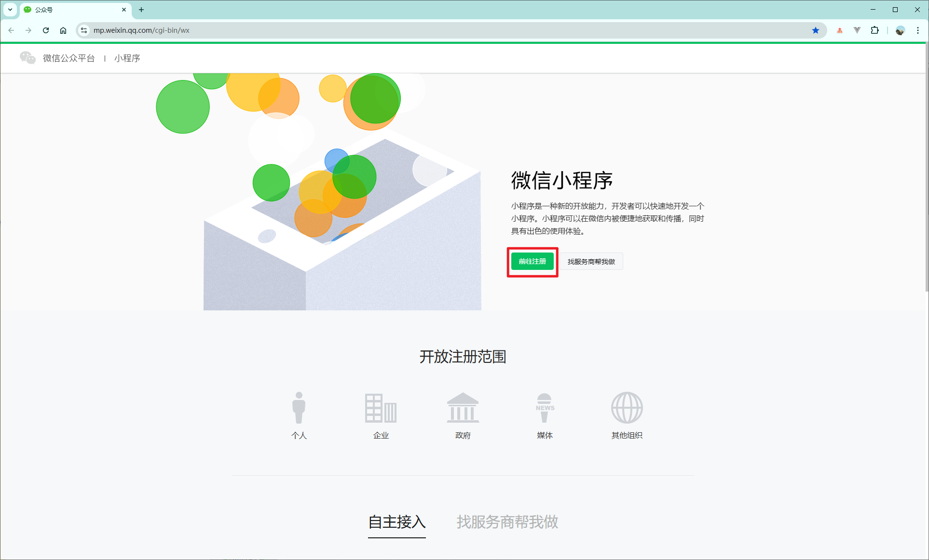929x560 pixels.
Task: Click the 开放注册范围 heading text
Action: (463, 357)
